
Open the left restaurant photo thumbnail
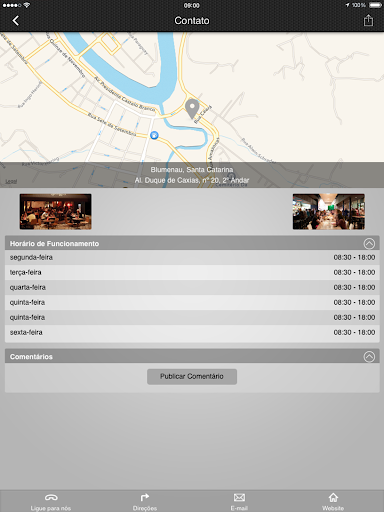click(56, 211)
